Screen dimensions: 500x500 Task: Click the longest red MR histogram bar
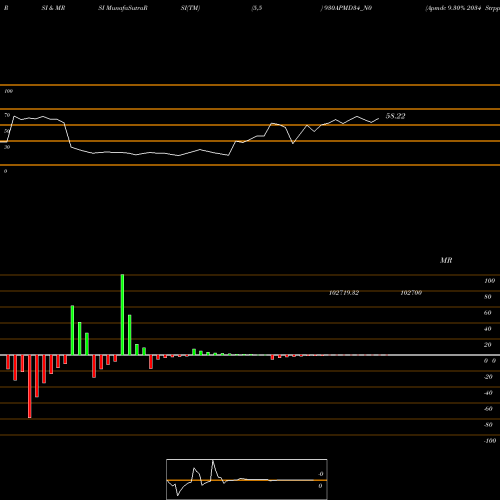(x=30, y=386)
